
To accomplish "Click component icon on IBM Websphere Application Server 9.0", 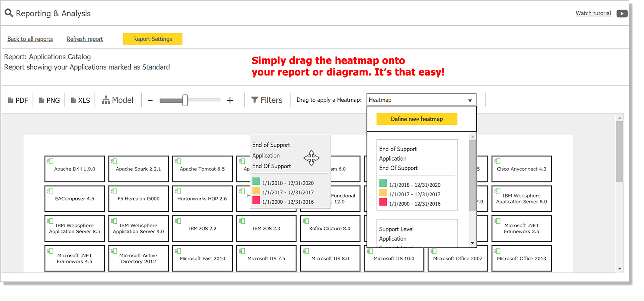I will [114, 221].
